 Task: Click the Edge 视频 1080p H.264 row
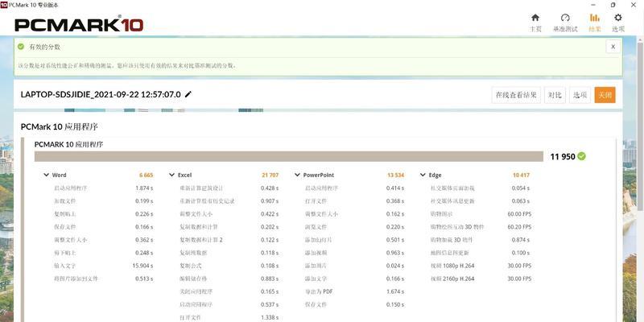(481, 266)
